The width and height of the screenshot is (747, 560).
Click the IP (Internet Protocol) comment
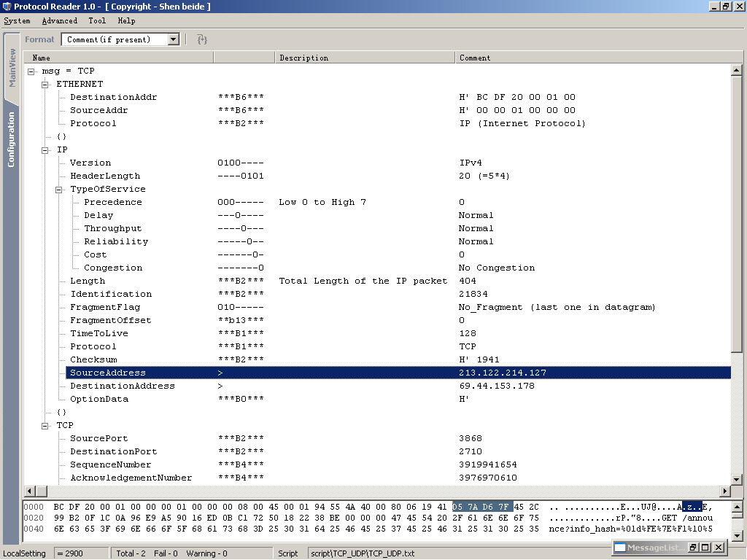(522, 123)
